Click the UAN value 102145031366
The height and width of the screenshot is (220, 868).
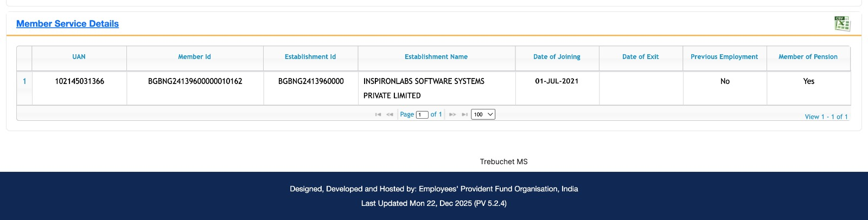[79, 81]
